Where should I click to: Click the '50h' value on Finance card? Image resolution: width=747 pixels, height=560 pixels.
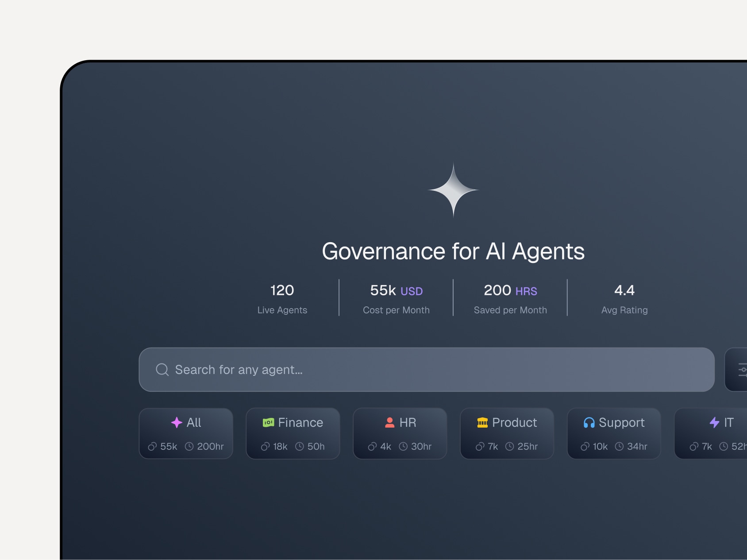click(x=316, y=446)
